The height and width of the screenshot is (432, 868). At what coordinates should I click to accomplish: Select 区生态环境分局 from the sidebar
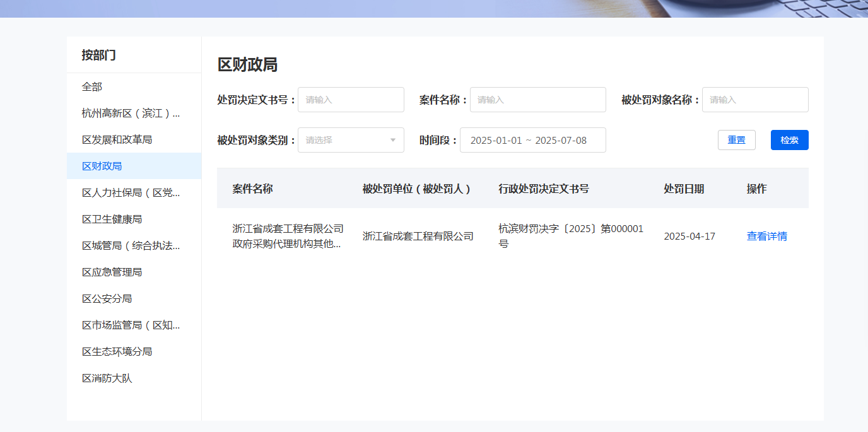pyautogui.click(x=117, y=352)
